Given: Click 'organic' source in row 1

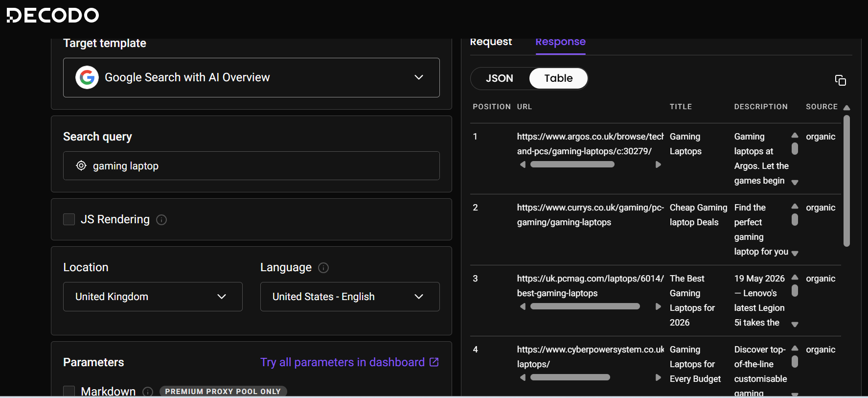Looking at the screenshot, I should pyautogui.click(x=821, y=137).
